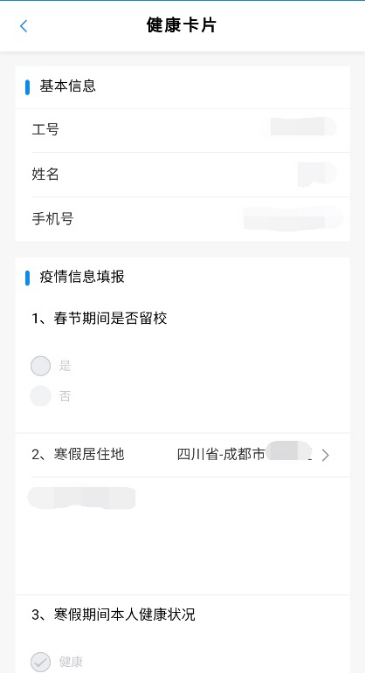Go back using the blue arrow icon
The image size is (366, 673).
coord(24,26)
